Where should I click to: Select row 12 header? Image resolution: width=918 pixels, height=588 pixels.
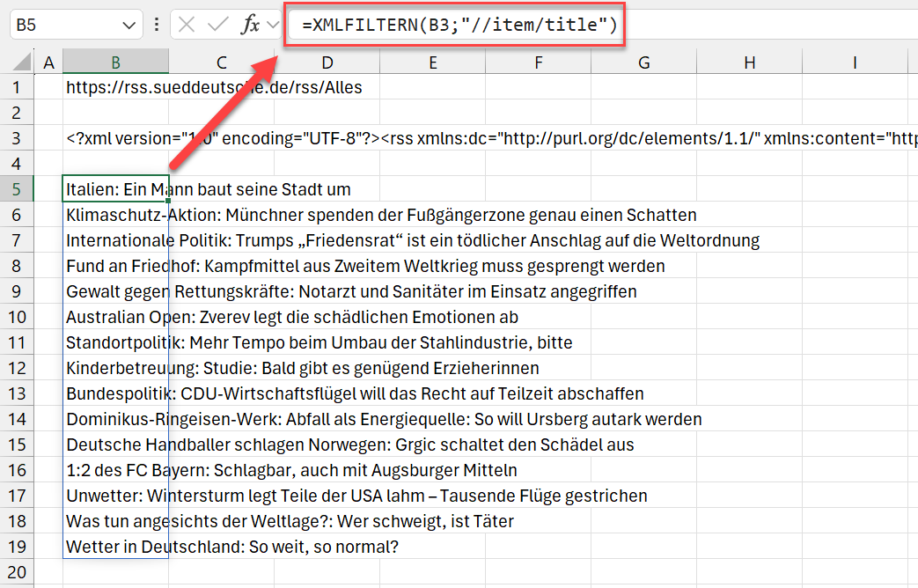click(x=16, y=368)
